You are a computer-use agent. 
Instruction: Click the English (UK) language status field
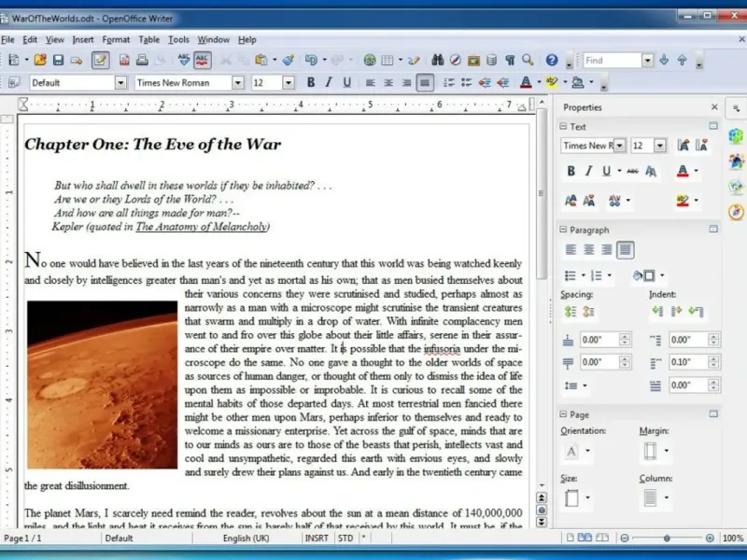[x=246, y=539]
